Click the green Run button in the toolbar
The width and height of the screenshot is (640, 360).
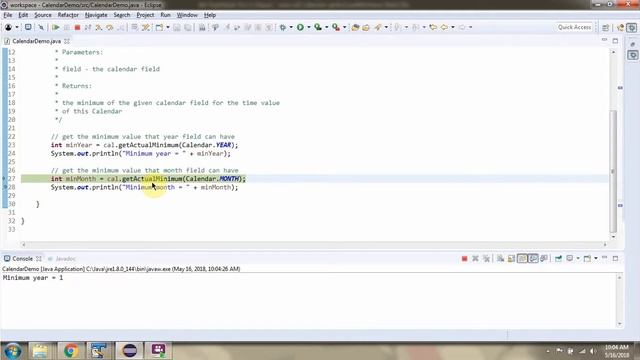(x=300, y=27)
